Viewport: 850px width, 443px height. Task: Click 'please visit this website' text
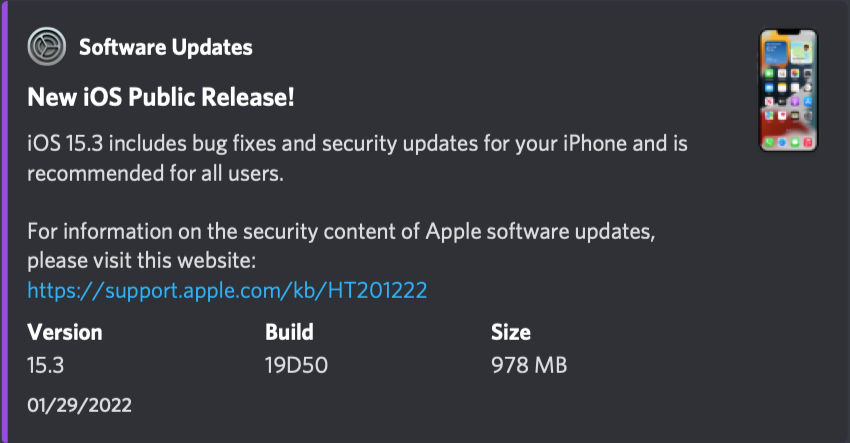pyautogui.click(x=141, y=261)
